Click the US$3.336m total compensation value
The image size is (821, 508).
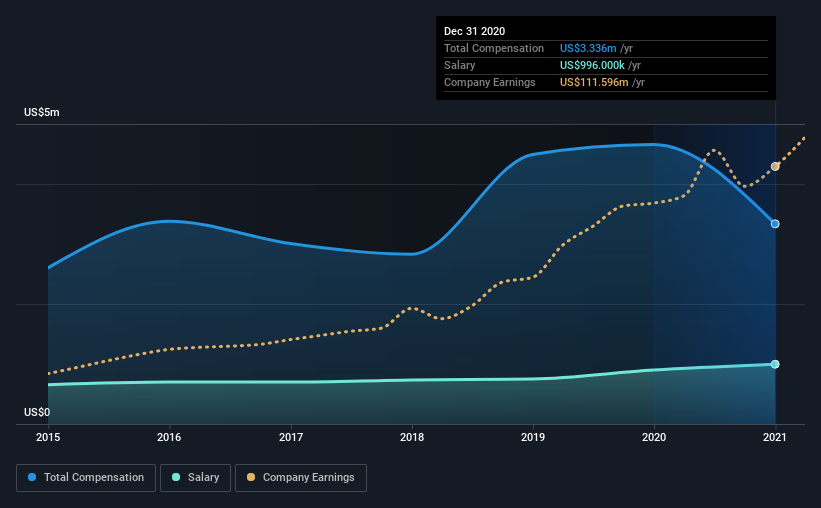pyautogui.click(x=588, y=48)
